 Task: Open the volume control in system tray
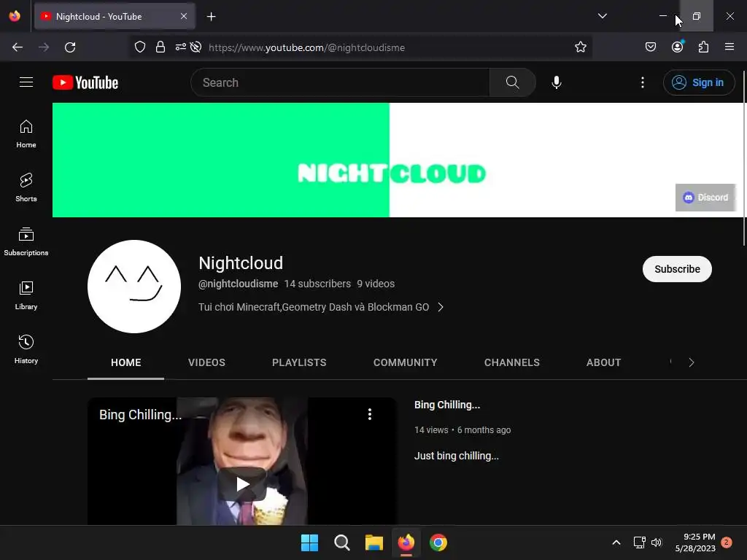click(x=657, y=542)
